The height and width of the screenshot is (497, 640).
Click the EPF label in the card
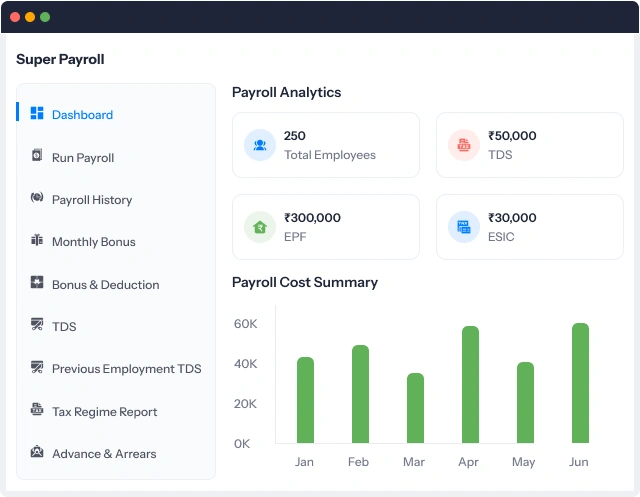point(295,237)
